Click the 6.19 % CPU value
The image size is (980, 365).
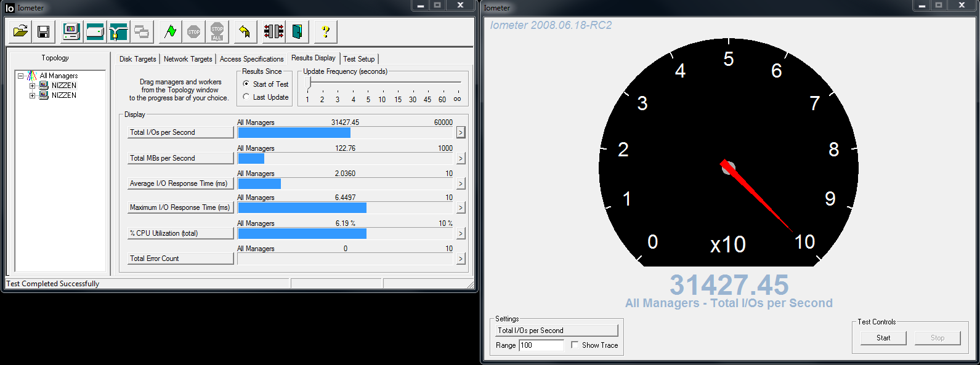point(346,223)
